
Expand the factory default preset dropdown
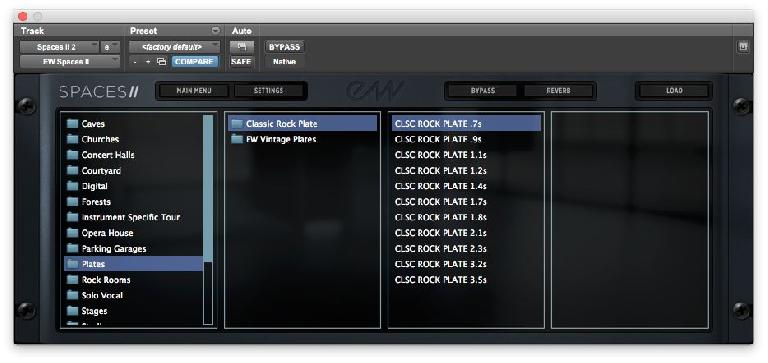point(174,48)
